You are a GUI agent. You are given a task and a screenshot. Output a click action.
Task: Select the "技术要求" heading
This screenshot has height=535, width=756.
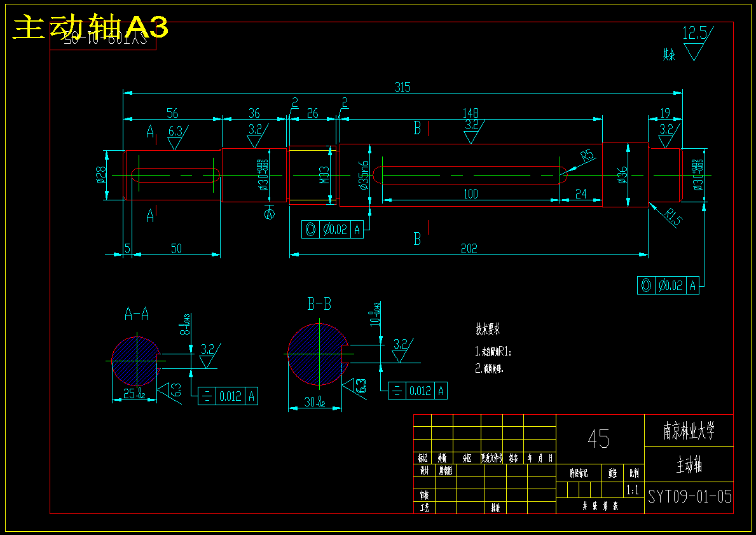(488, 330)
